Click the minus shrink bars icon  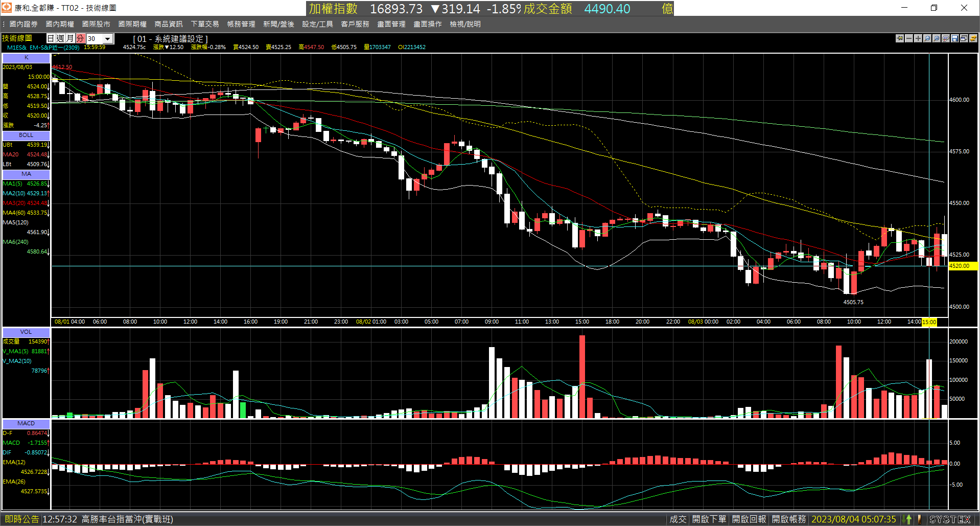(x=909, y=38)
